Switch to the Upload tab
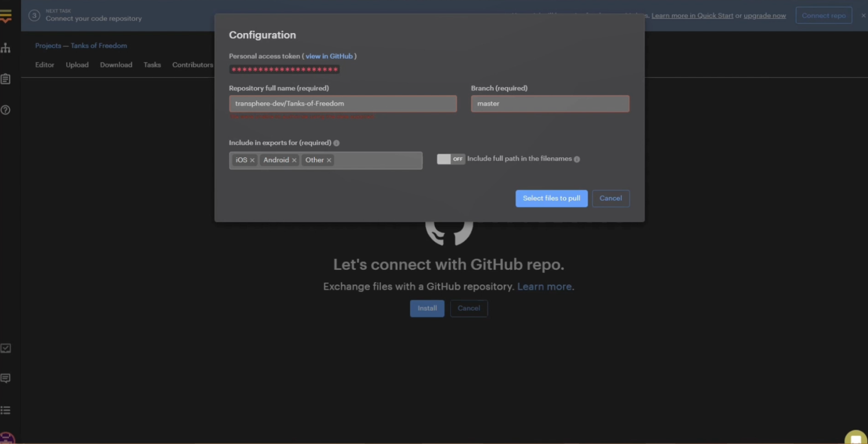 pos(77,65)
